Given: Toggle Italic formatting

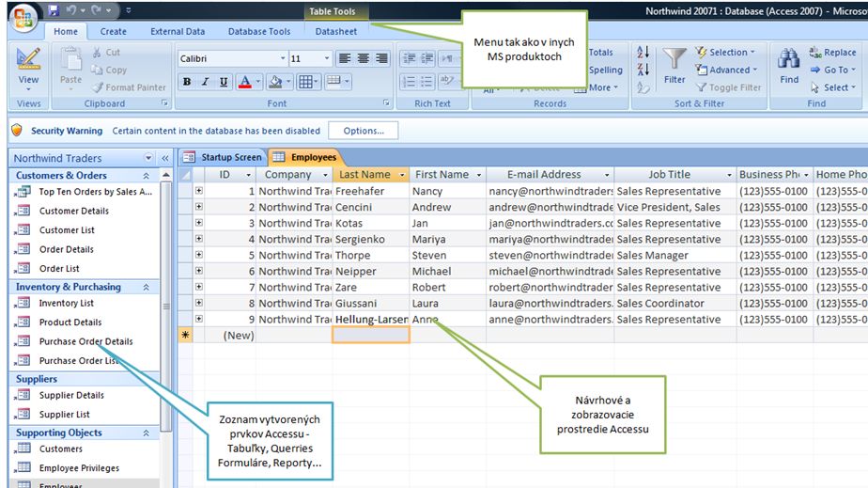Looking at the screenshot, I should [206, 82].
